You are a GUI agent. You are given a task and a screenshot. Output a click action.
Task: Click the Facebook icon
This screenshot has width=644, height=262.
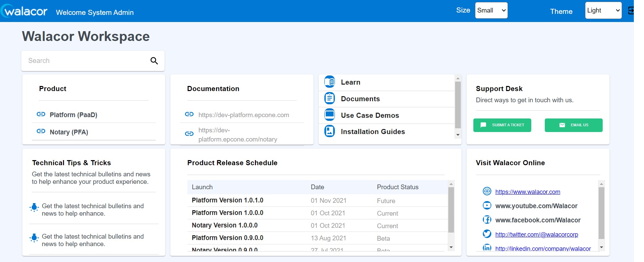pos(487,220)
